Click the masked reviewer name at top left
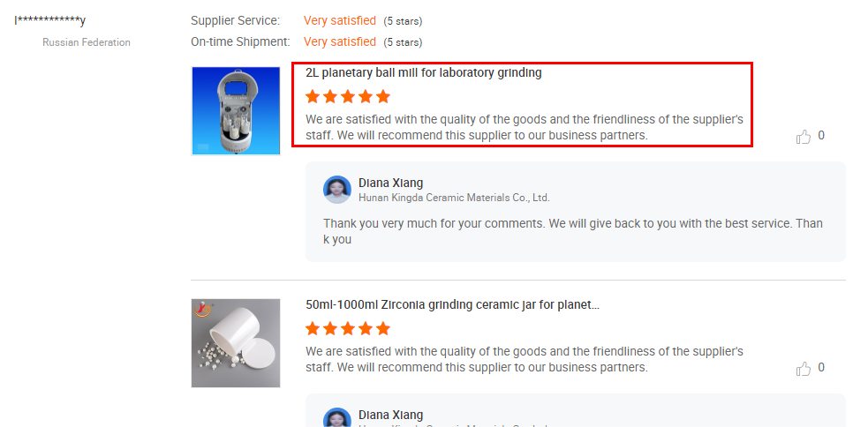 click(49, 21)
